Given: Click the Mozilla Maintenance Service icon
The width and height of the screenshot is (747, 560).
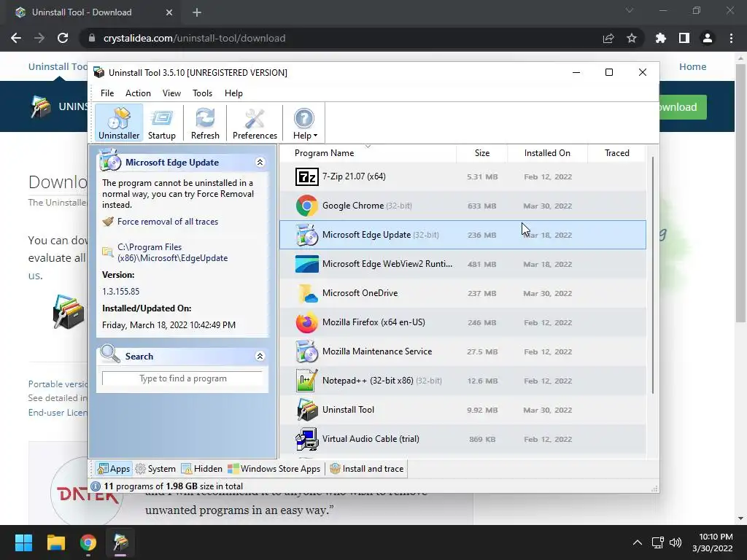Looking at the screenshot, I should 307,351.
